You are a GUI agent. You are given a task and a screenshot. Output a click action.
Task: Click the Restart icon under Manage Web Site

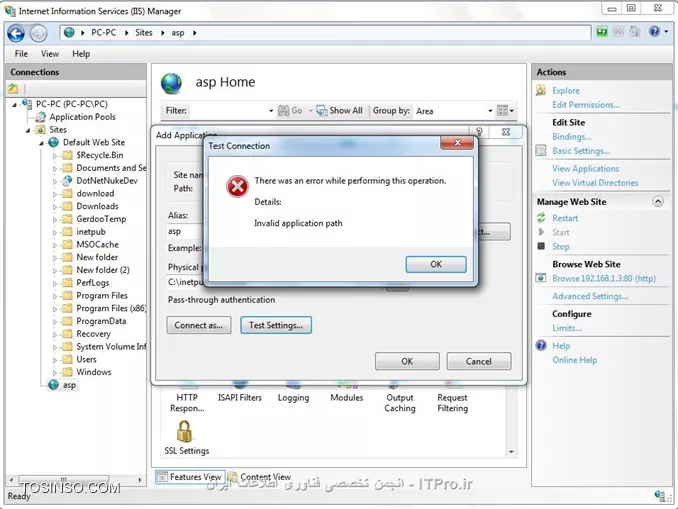click(x=541, y=218)
